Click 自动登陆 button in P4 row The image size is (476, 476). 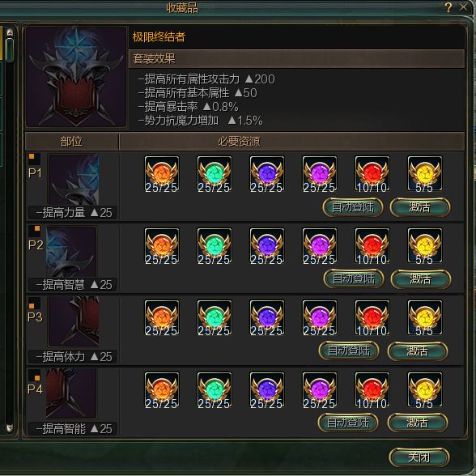click(348, 423)
